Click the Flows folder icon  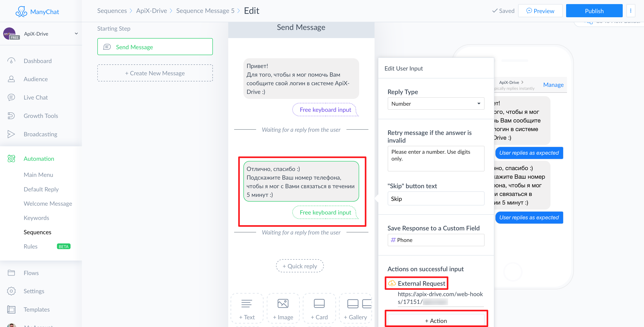pyautogui.click(x=11, y=273)
